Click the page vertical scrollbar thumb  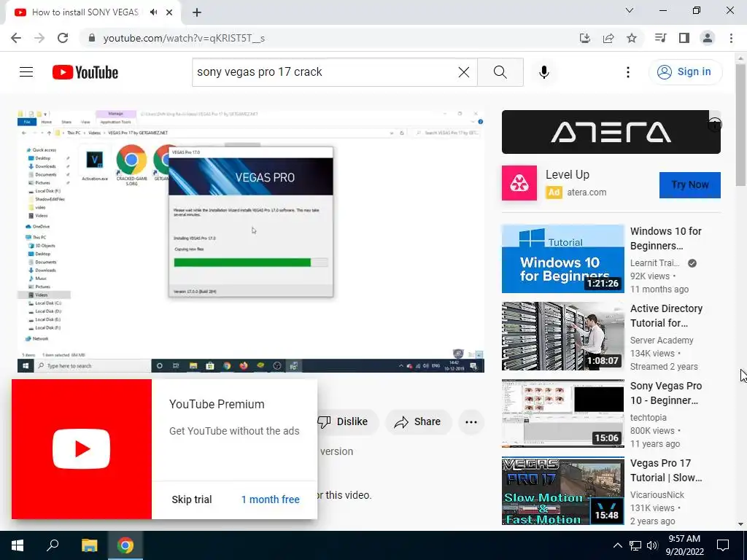[740, 125]
